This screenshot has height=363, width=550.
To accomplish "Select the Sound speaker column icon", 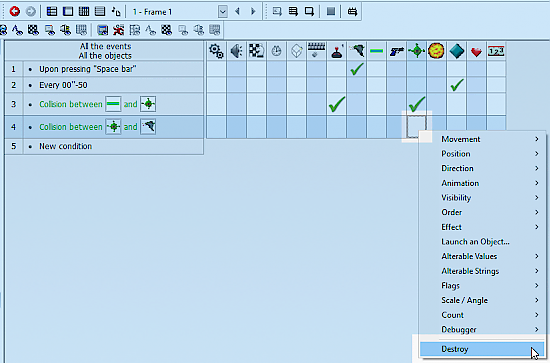I will coord(236,51).
